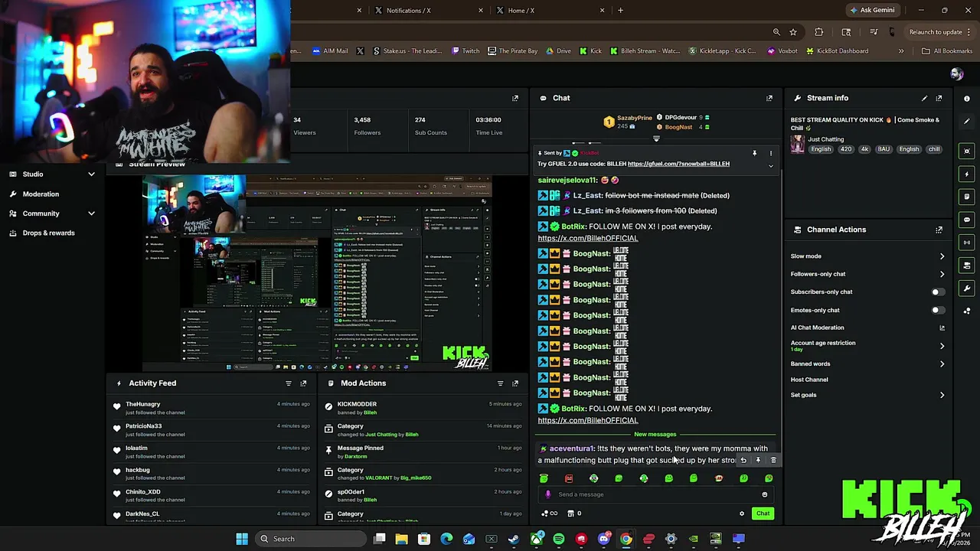Open AI Chat Moderation external link icon
980x551 pixels.
[942, 328]
